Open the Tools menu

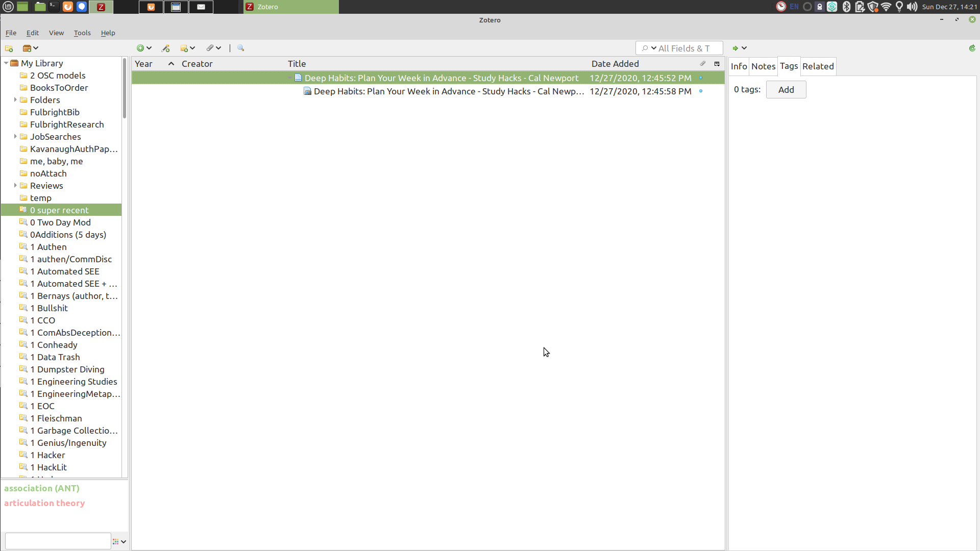coord(82,33)
